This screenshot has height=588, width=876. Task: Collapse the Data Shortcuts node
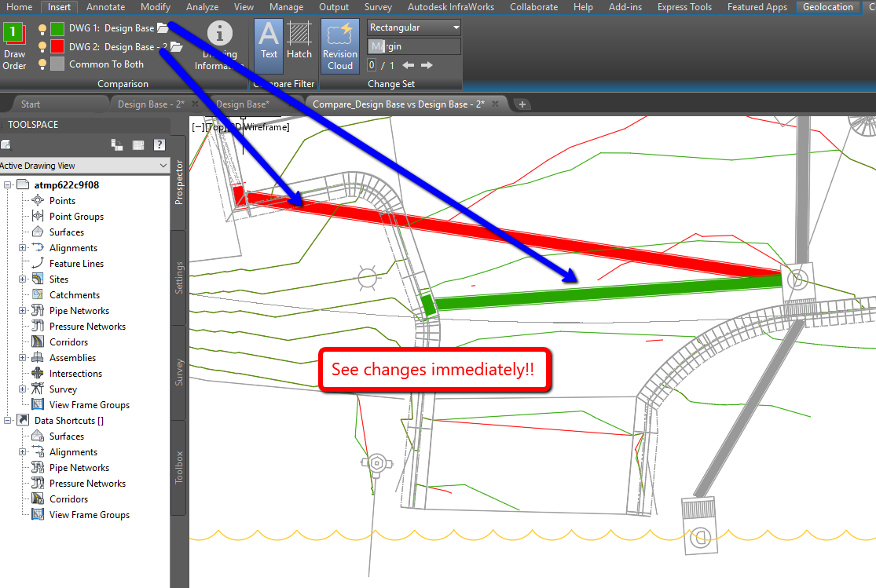click(7, 421)
